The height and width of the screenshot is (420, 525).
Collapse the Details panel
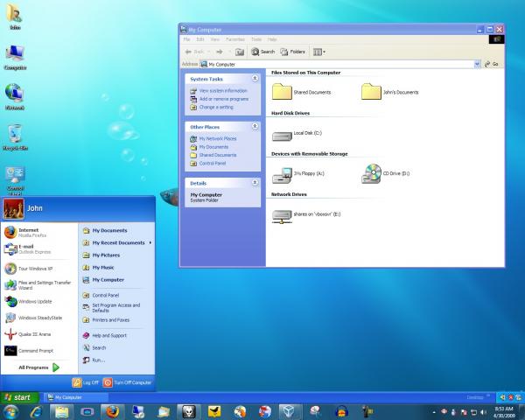coord(255,182)
